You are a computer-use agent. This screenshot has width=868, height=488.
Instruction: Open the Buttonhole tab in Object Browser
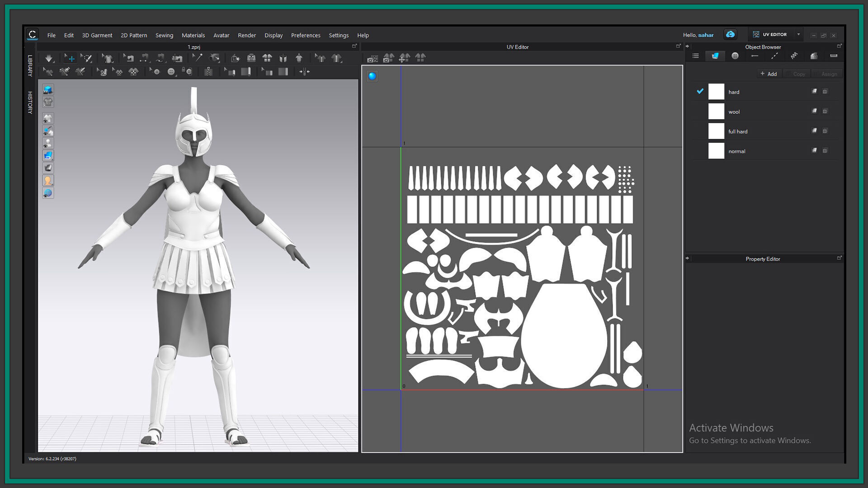coord(755,56)
